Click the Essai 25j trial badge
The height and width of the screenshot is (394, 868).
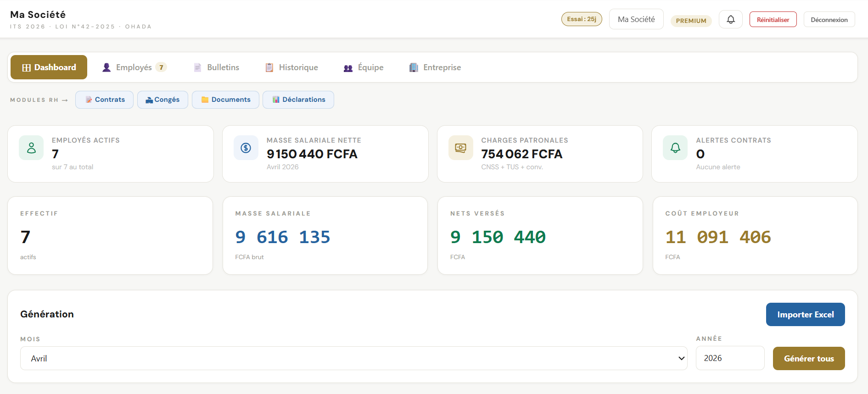pyautogui.click(x=582, y=19)
